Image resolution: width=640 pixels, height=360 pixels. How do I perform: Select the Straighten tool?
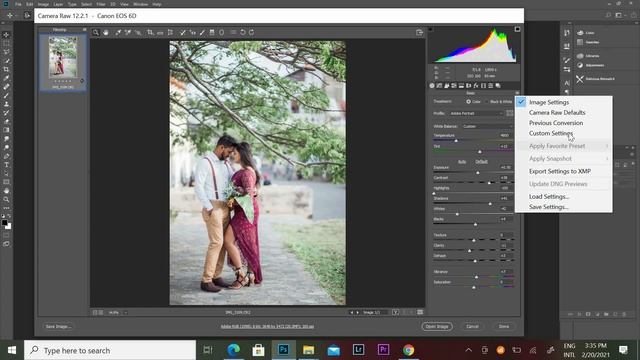(x=160, y=33)
